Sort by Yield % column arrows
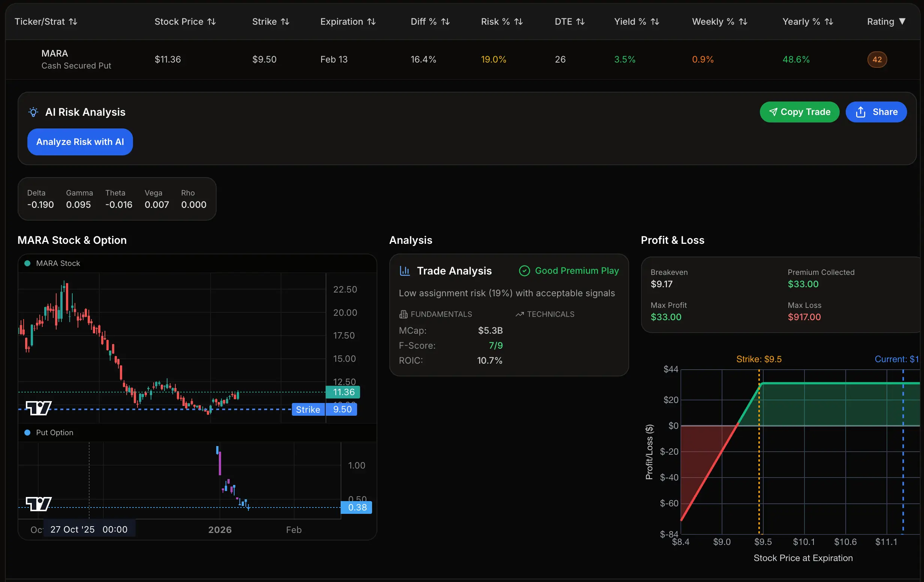This screenshot has width=924, height=582. point(655,22)
